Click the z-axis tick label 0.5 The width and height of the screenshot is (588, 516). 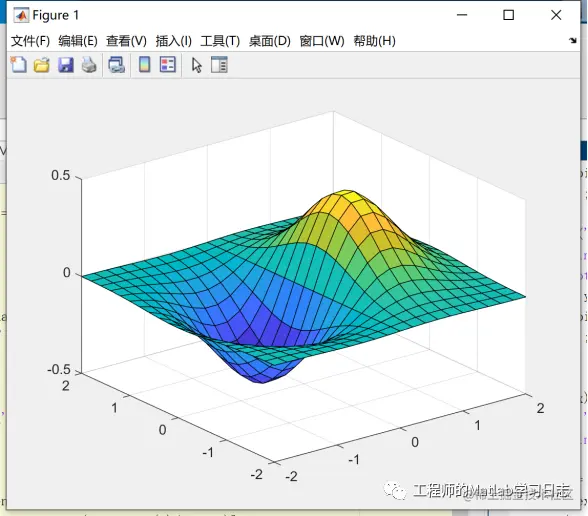click(x=60, y=175)
